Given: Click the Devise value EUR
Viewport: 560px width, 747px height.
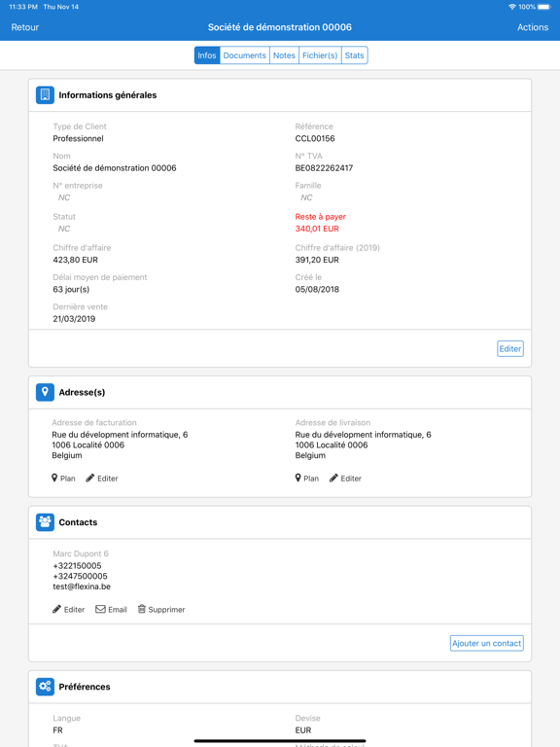Looking at the screenshot, I should coord(303,730).
